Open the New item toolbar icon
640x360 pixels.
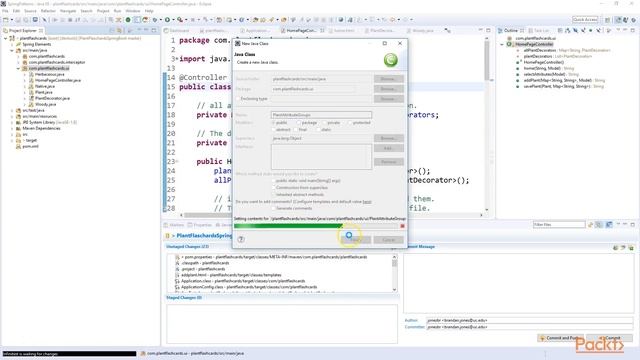click(x=6, y=20)
